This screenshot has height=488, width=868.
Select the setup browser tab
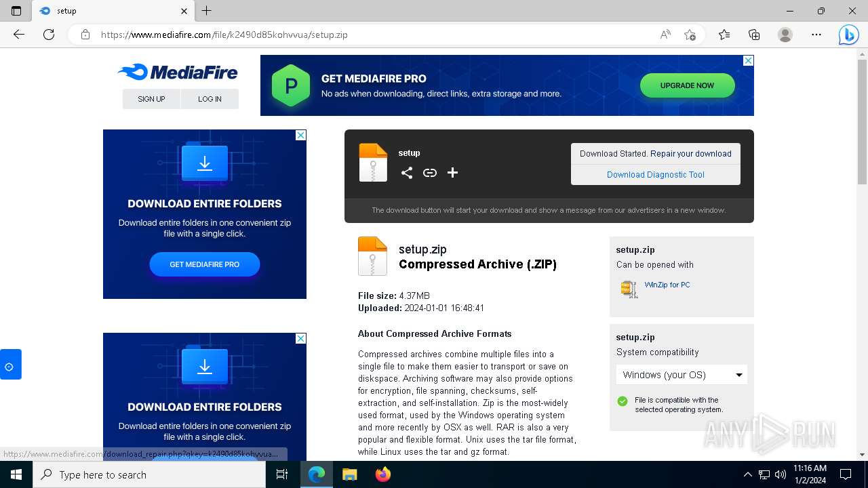(x=113, y=11)
